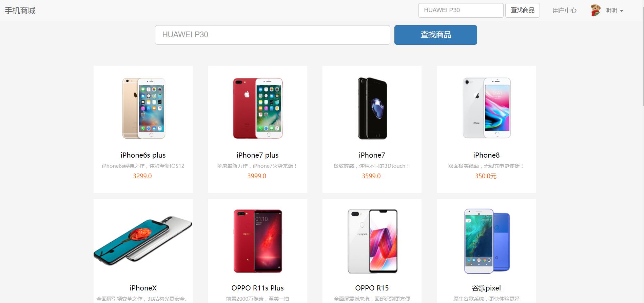Viewport: 644px width, 303px height.
Task: Select the iPhone8 product image
Action: (487, 108)
